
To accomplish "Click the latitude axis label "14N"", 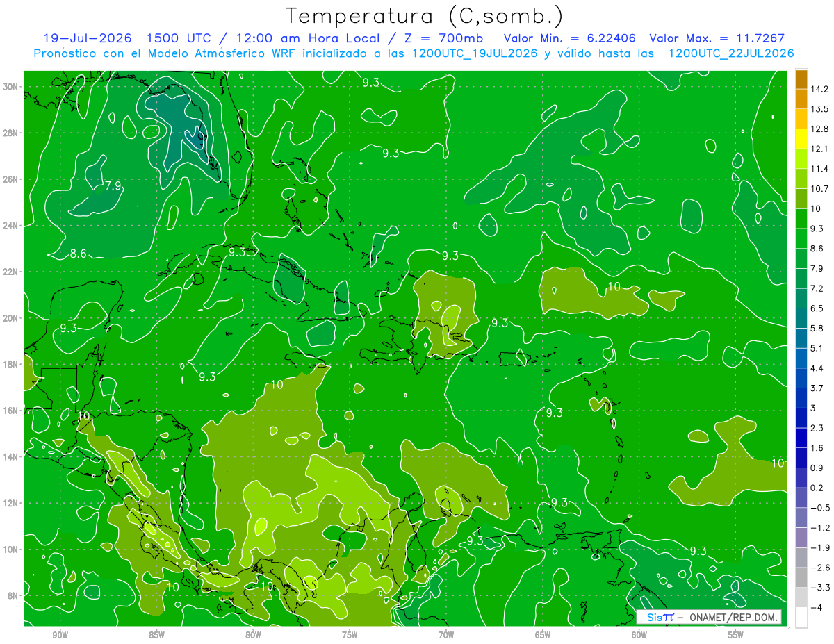I will pos(12,456).
